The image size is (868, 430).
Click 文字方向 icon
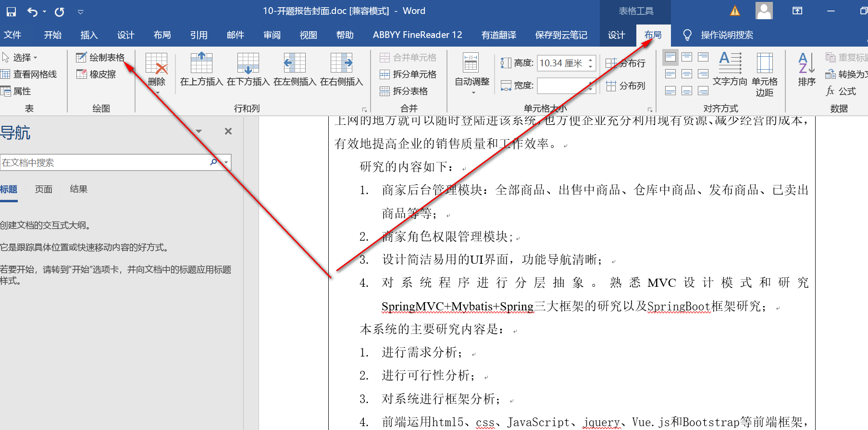pos(730,62)
